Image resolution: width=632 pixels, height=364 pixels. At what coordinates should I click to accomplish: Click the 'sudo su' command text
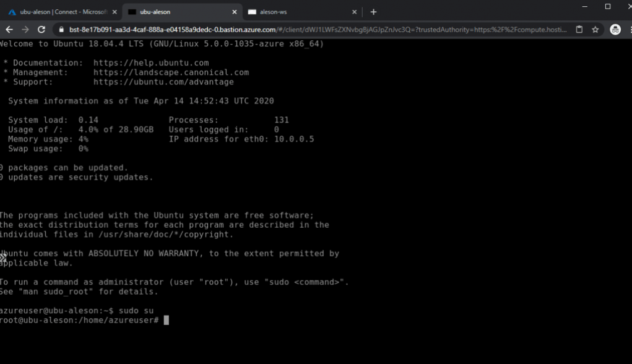click(x=136, y=311)
